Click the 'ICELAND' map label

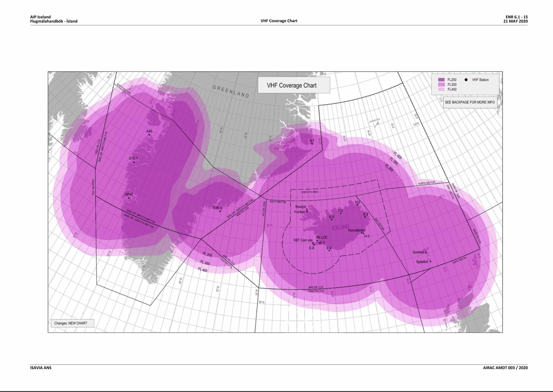(340, 227)
